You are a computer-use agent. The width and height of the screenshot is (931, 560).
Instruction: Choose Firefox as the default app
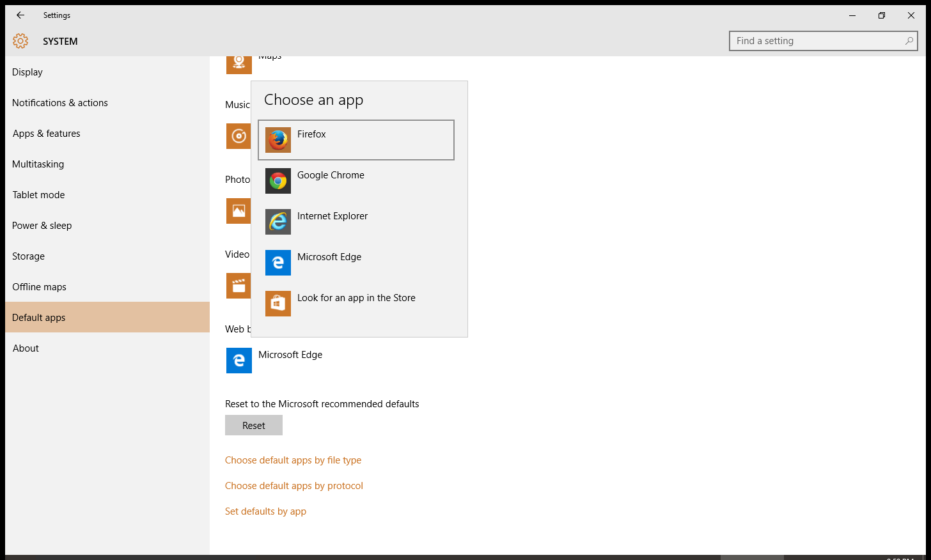356,140
